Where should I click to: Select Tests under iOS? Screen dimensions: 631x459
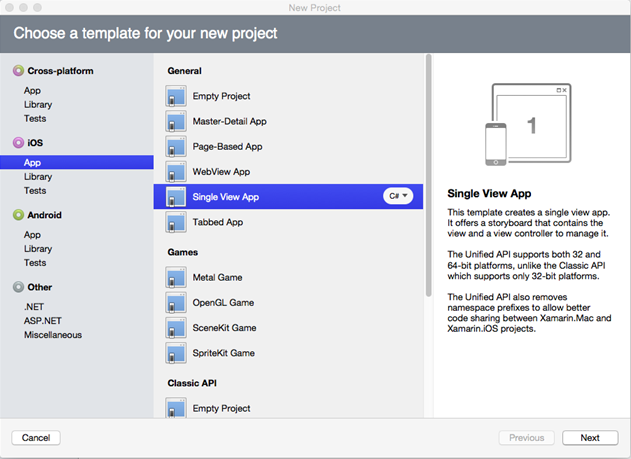tap(35, 191)
